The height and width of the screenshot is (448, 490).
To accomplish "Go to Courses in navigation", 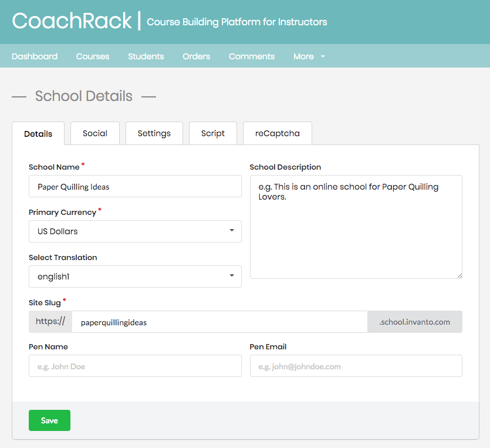I will pyautogui.click(x=93, y=56).
